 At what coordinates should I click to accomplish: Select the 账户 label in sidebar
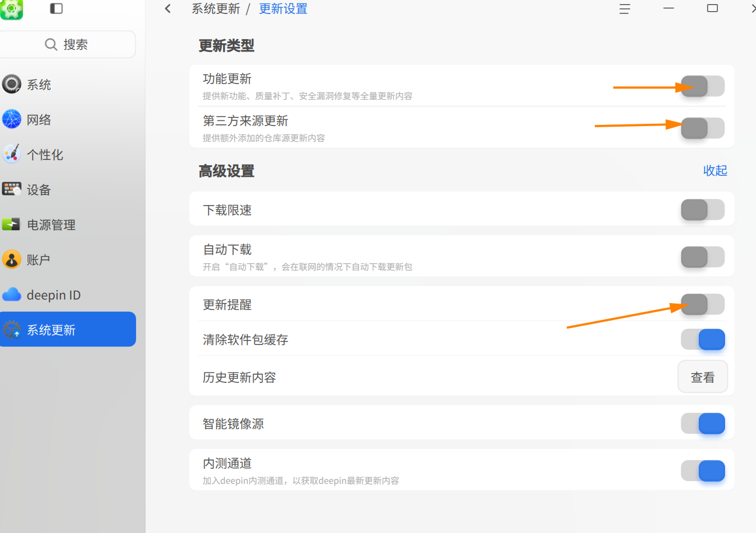39,260
